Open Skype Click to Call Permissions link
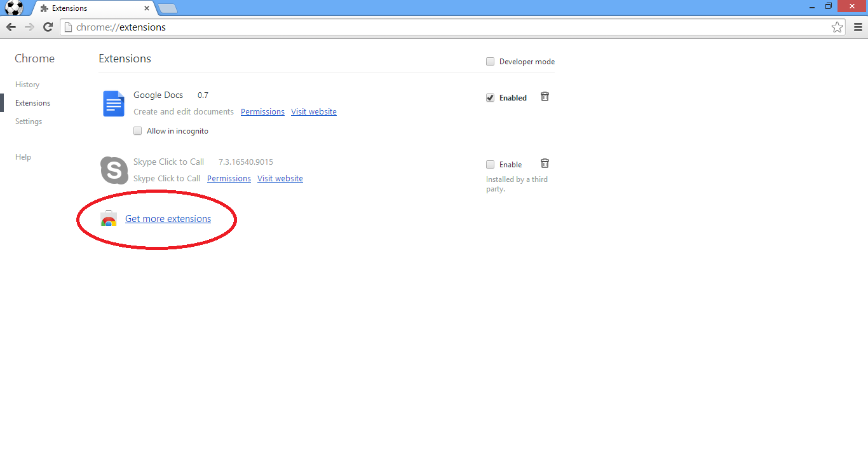868x458 pixels. click(229, 179)
